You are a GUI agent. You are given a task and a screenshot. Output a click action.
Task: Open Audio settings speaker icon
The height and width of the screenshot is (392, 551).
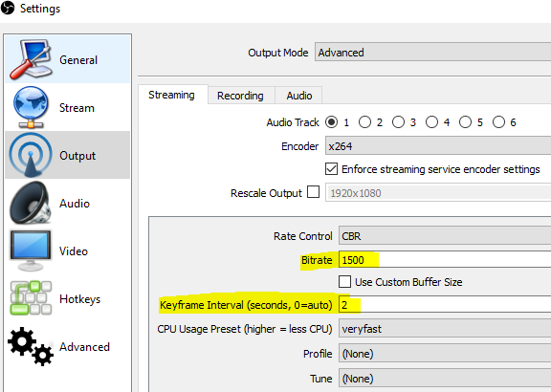pyautogui.click(x=31, y=203)
